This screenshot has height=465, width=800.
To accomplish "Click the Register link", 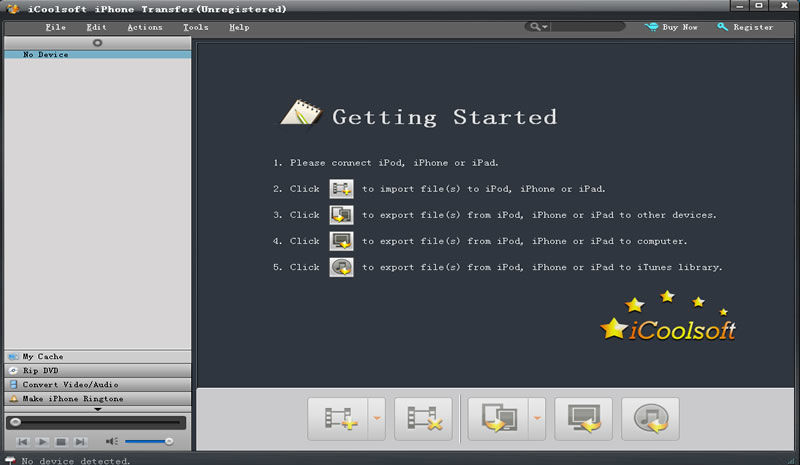I will click(x=753, y=27).
